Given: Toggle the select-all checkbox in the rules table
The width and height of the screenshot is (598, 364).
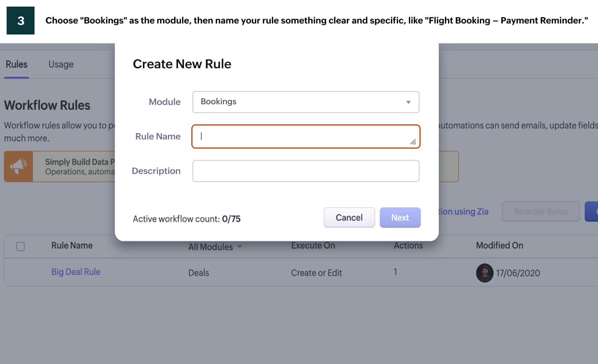Looking at the screenshot, I should tap(21, 246).
